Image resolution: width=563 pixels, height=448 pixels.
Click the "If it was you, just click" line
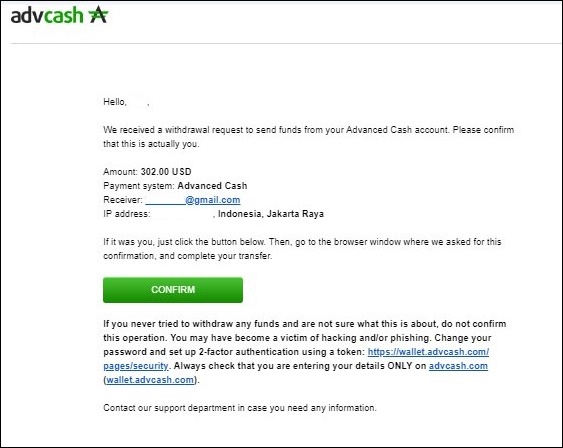tap(302, 242)
